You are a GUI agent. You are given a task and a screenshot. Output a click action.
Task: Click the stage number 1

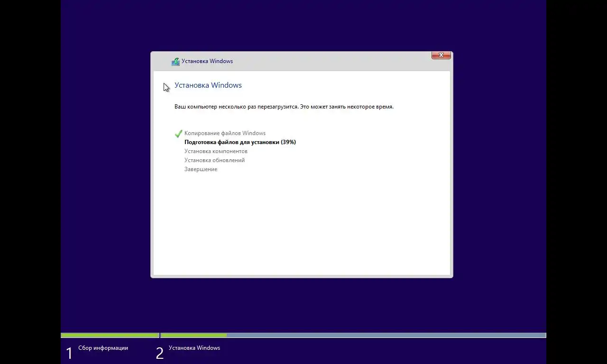point(69,353)
